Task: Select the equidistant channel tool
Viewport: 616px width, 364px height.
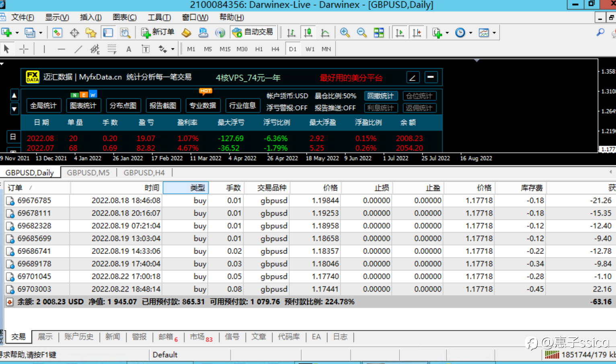Action: click(x=95, y=49)
